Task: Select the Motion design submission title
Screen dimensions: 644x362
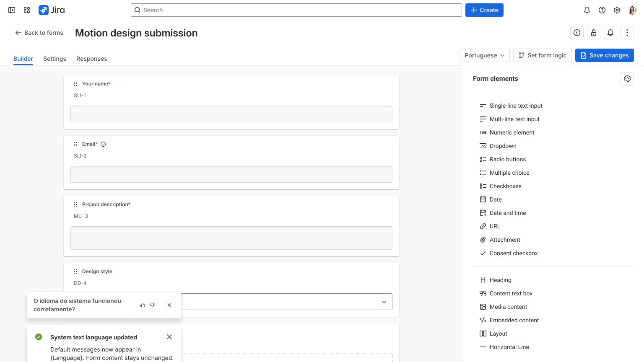Action: tap(136, 33)
